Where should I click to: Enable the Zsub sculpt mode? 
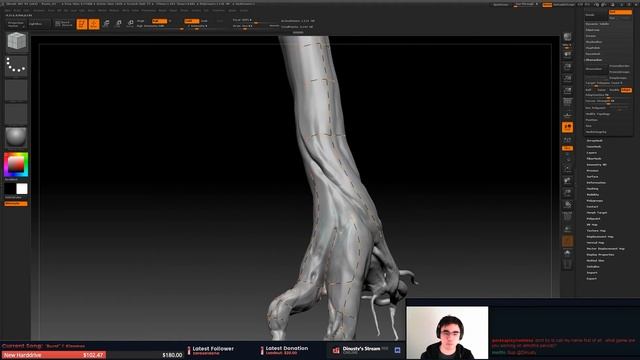204,21
